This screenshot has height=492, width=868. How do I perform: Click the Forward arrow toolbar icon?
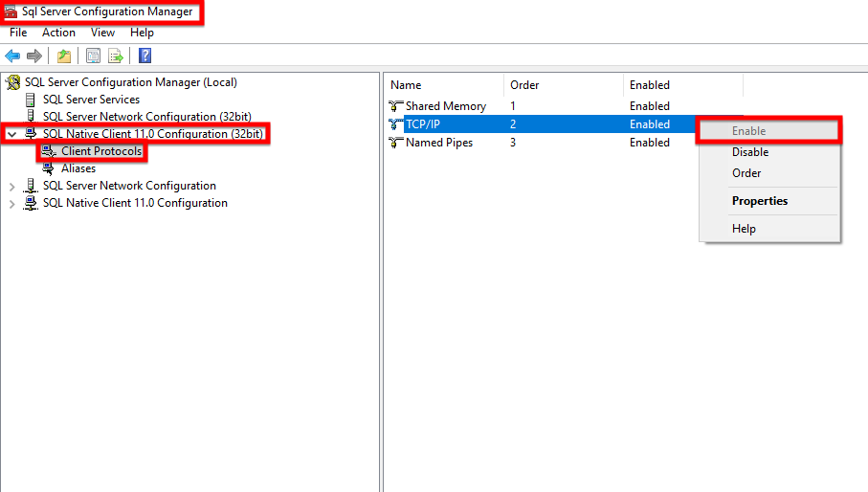pyautogui.click(x=33, y=56)
